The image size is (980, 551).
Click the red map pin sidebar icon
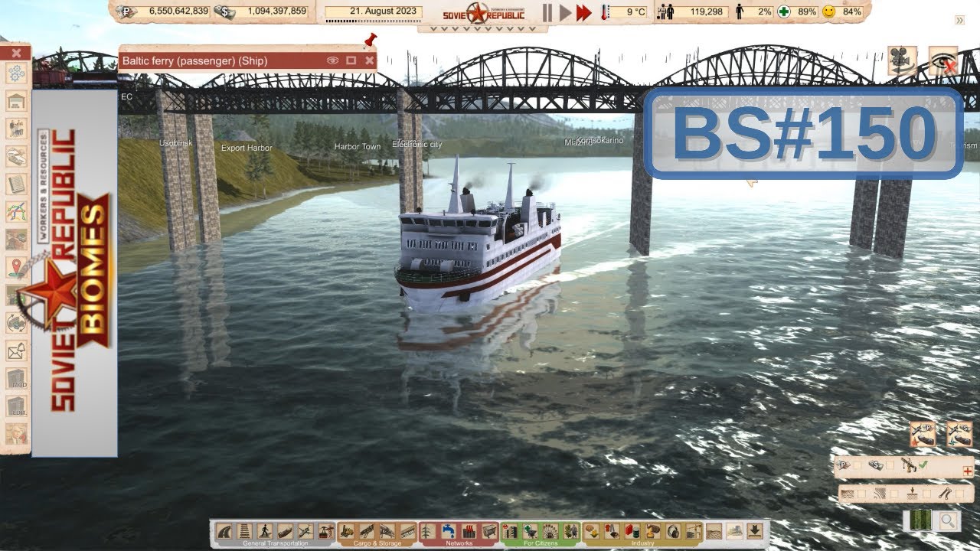16,267
